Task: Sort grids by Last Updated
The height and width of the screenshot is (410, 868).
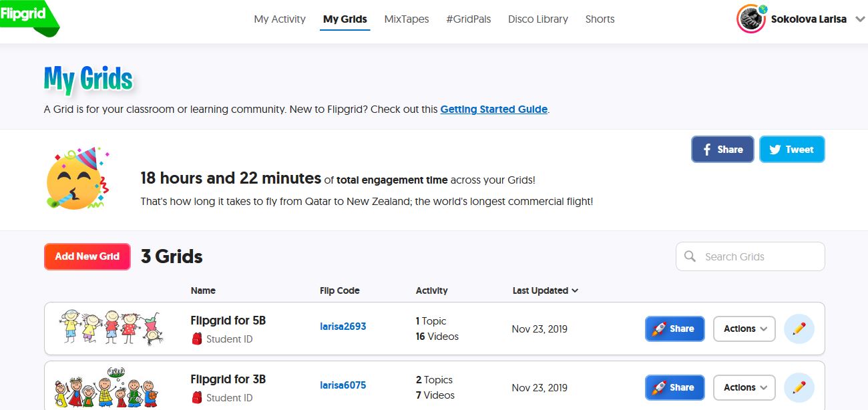Action: (545, 290)
